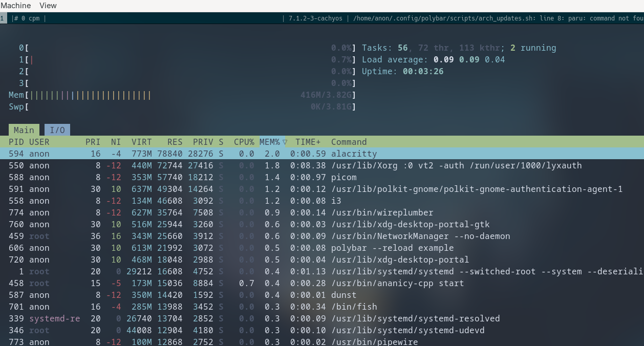The image size is (644, 346).
Task: Select the i3 process row
Action: (x=322, y=201)
